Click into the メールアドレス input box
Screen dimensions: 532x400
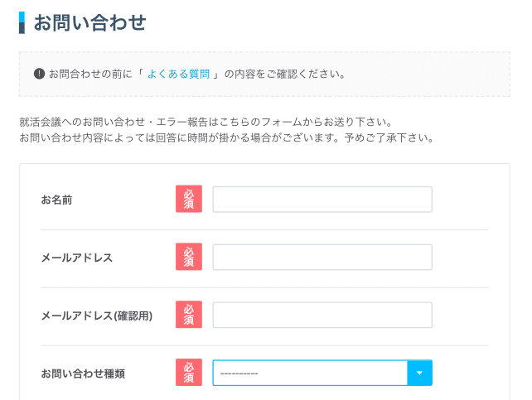(x=322, y=257)
